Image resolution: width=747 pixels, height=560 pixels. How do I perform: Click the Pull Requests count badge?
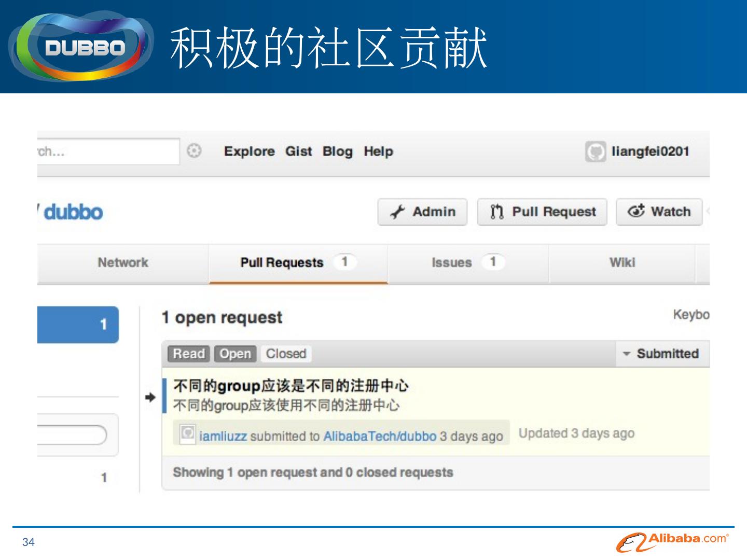(344, 262)
